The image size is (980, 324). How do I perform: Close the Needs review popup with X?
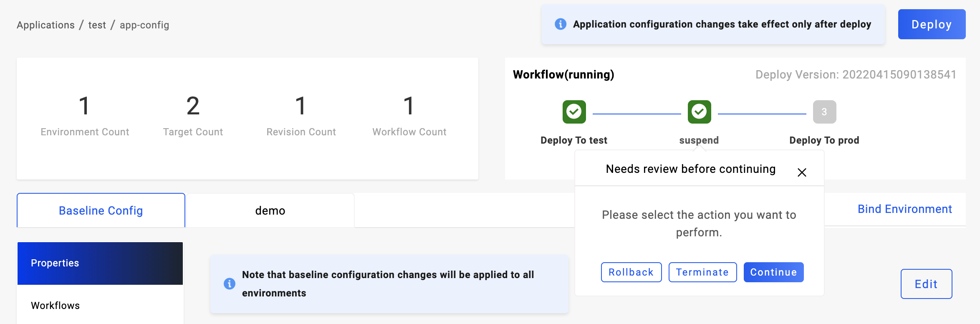coord(802,172)
